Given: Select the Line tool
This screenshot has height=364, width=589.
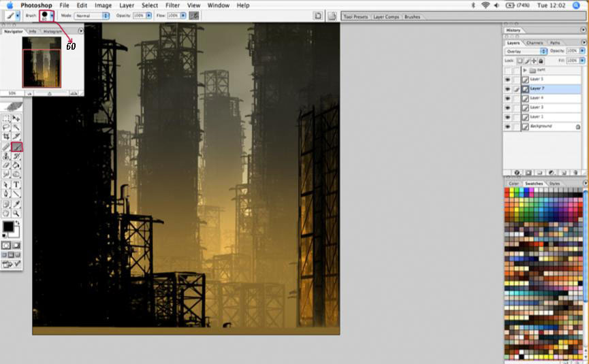Looking at the screenshot, I should click(x=16, y=194).
